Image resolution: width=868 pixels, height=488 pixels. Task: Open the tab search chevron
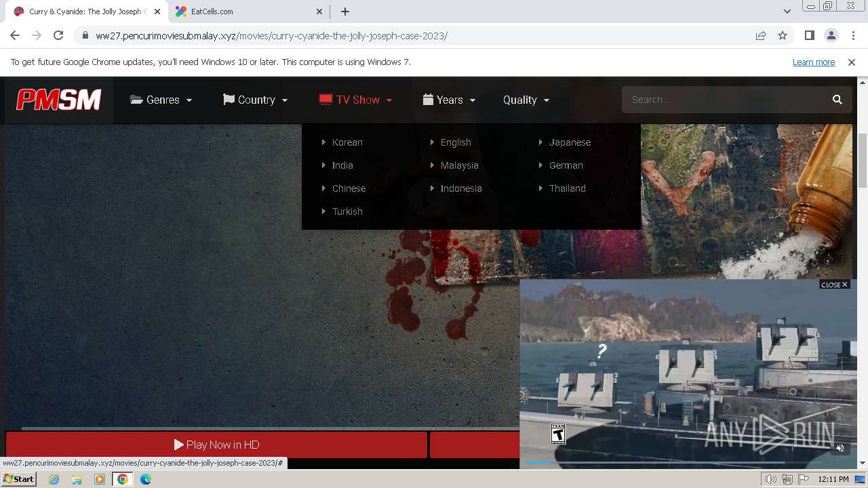coord(787,12)
